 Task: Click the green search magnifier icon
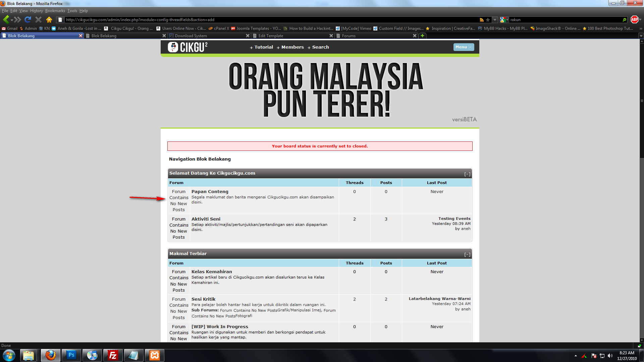click(x=624, y=20)
